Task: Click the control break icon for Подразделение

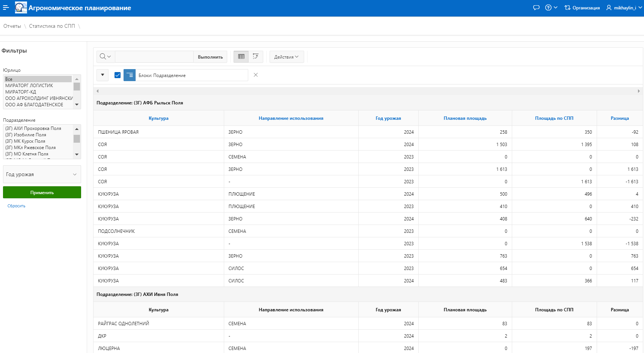Action: (x=130, y=75)
